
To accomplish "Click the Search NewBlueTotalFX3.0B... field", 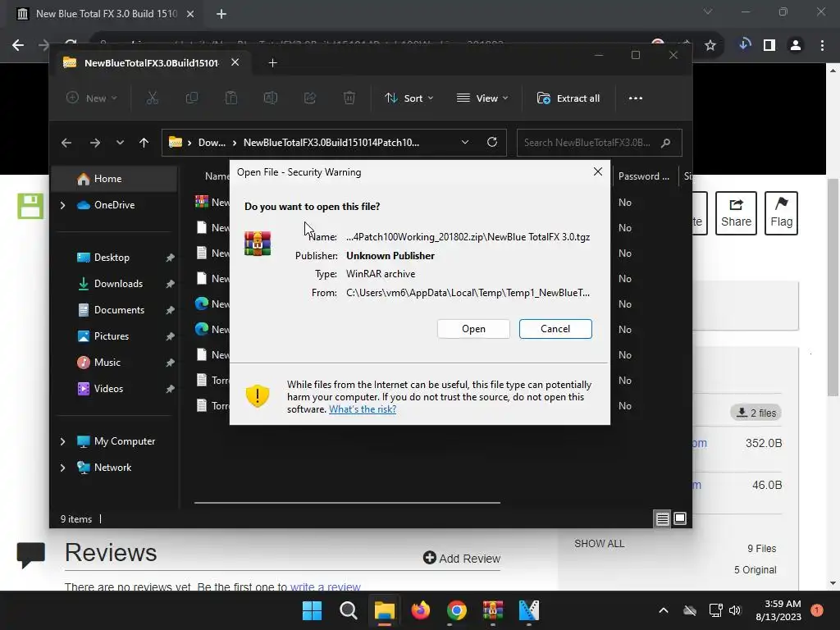I will pyautogui.click(x=599, y=143).
